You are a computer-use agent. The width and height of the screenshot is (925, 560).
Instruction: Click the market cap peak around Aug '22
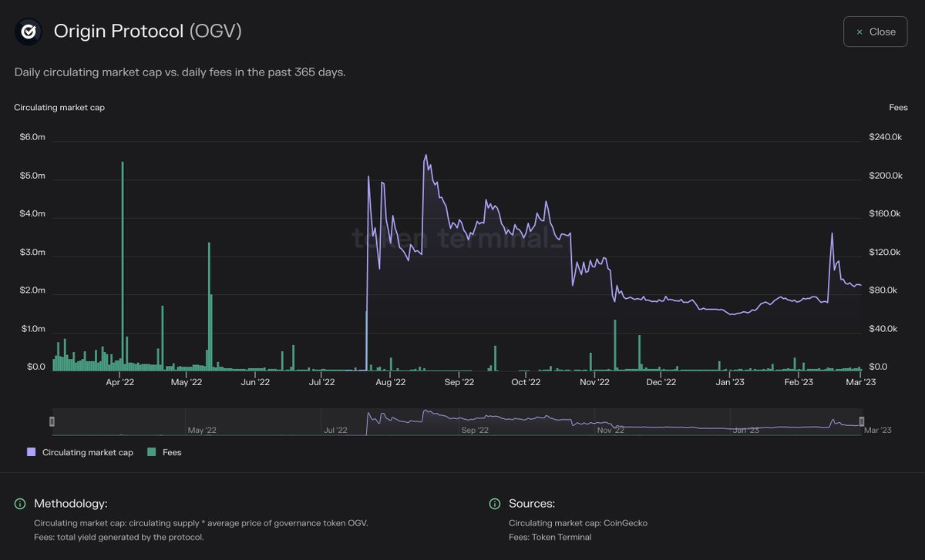(x=425, y=156)
